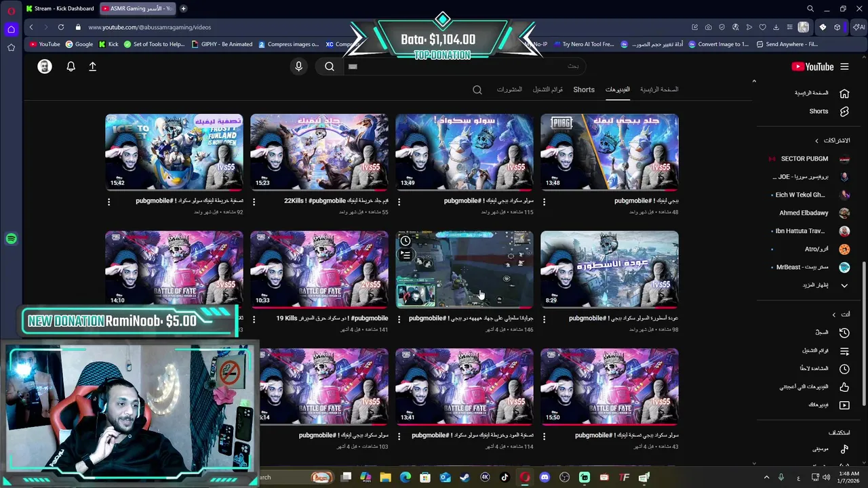Open GIPHY - Be Animated bookmark
Image resolution: width=868 pixels, height=488 pixels.
[222, 44]
